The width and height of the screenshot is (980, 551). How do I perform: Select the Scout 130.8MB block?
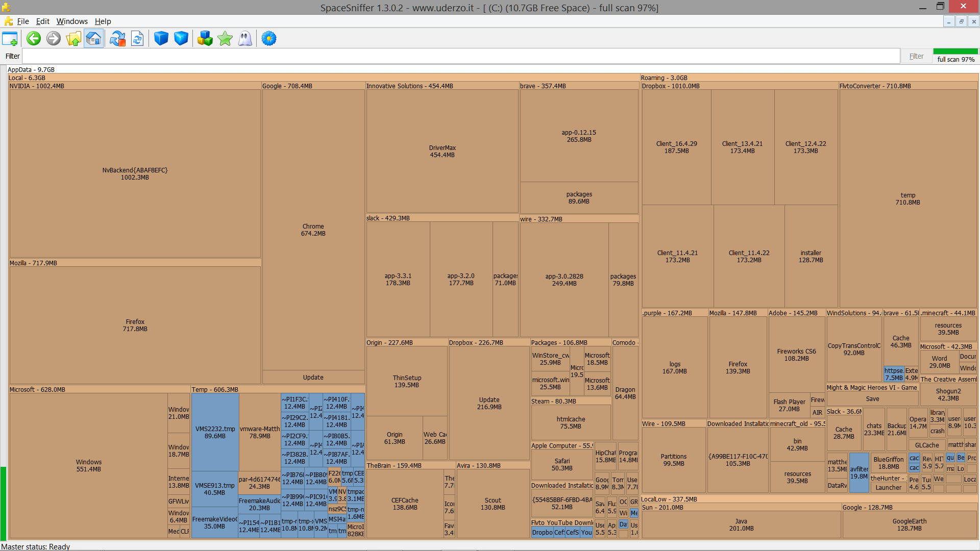click(x=493, y=504)
